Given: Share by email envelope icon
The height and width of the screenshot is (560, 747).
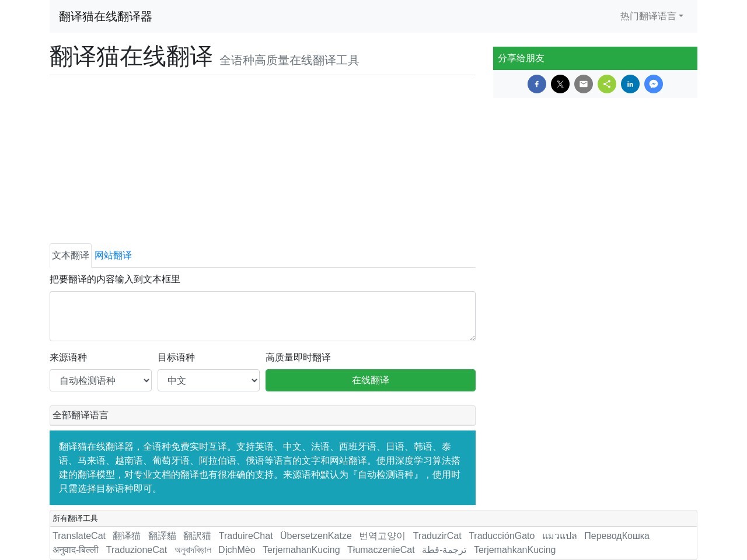Looking at the screenshot, I should click(x=584, y=84).
